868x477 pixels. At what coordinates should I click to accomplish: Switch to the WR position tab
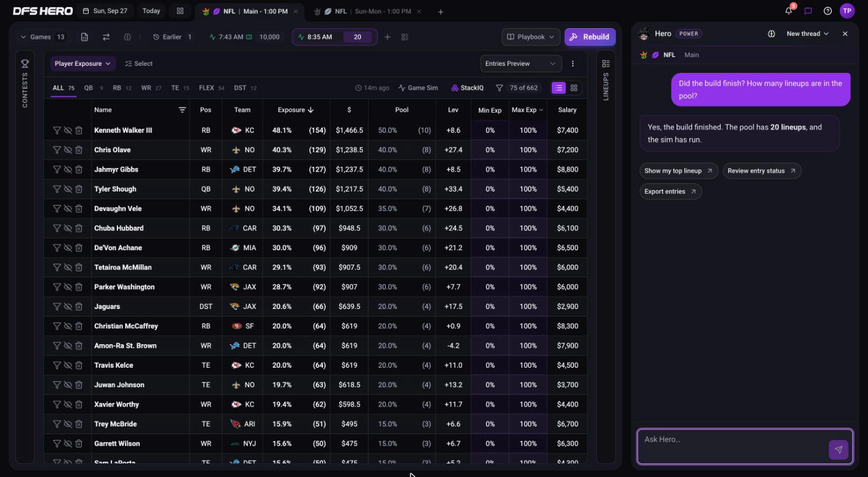click(x=151, y=88)
